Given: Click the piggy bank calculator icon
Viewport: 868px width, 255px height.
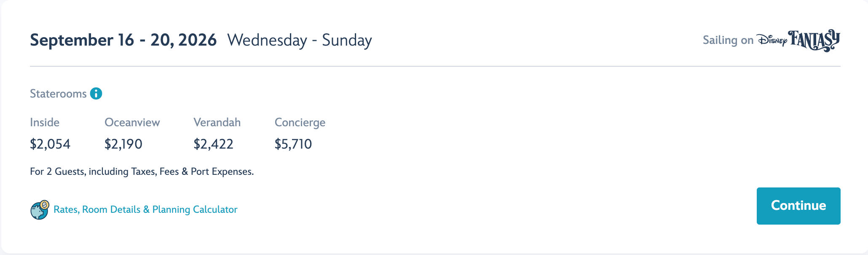Looking at the screenshot, I should [39, 210].
